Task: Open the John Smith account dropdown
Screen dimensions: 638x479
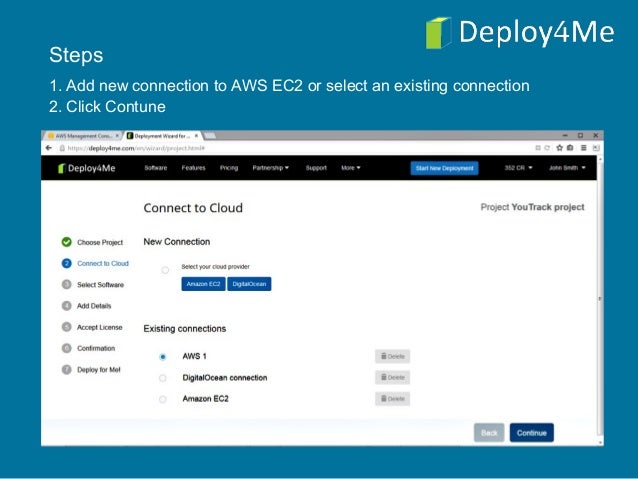Action: tap(567, 168)
